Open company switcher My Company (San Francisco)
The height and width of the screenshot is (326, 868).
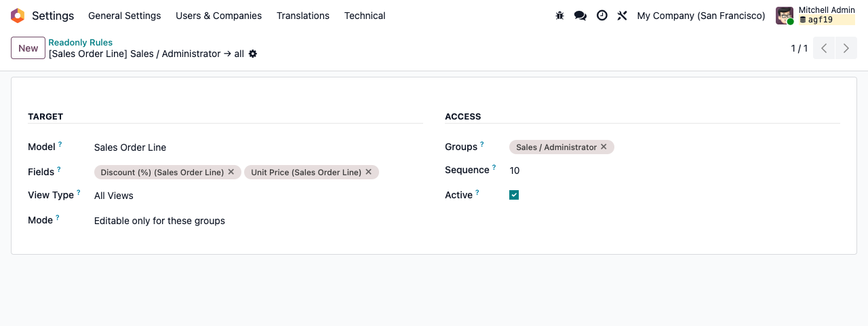click(701, 16)
